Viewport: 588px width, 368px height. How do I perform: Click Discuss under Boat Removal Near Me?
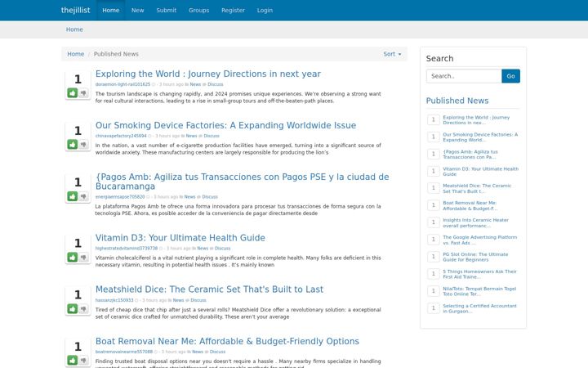point(217,352)
